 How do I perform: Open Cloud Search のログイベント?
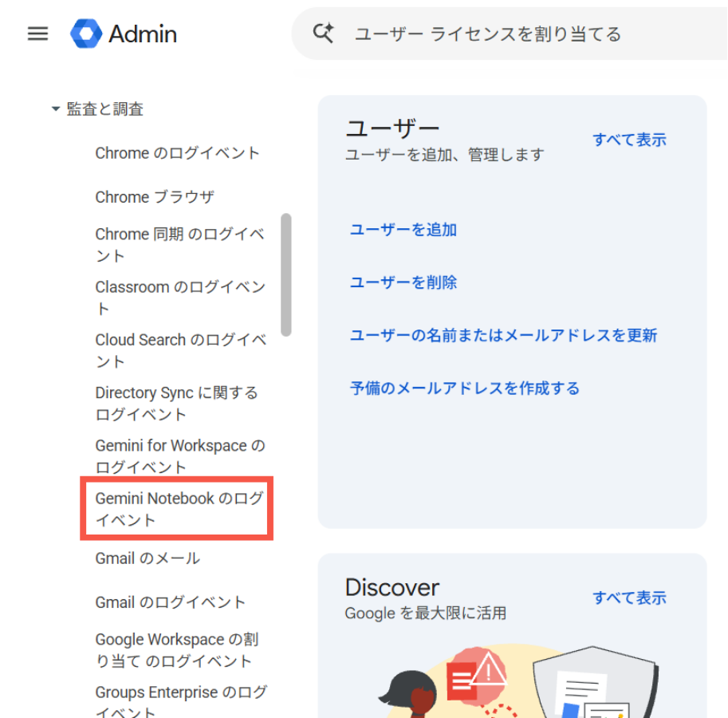tap(180, 350)
